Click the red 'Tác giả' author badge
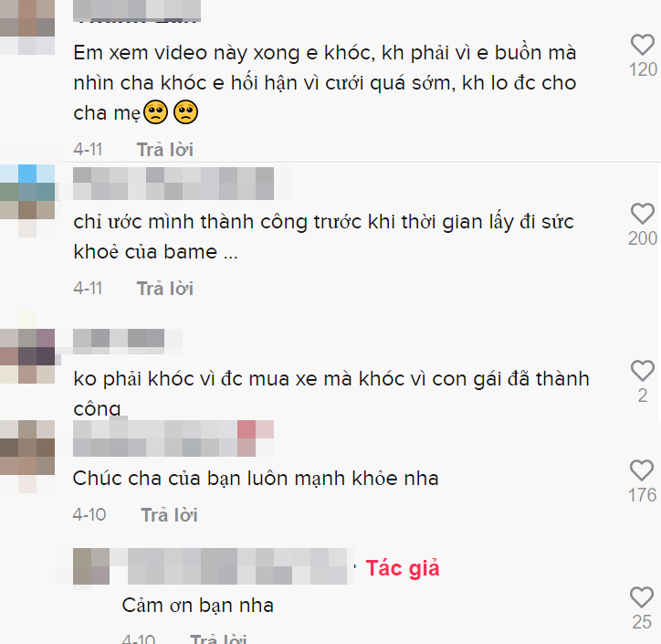The image size is (661, 644). (x=403, y=568)
